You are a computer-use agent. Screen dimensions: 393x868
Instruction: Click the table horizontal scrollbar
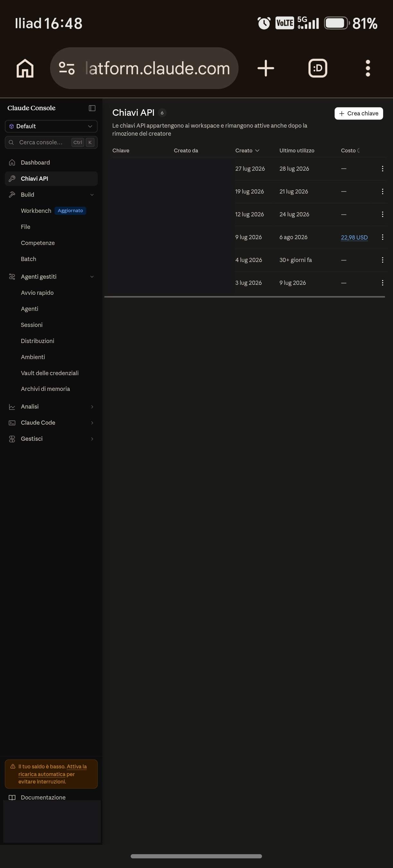(245, 297)
